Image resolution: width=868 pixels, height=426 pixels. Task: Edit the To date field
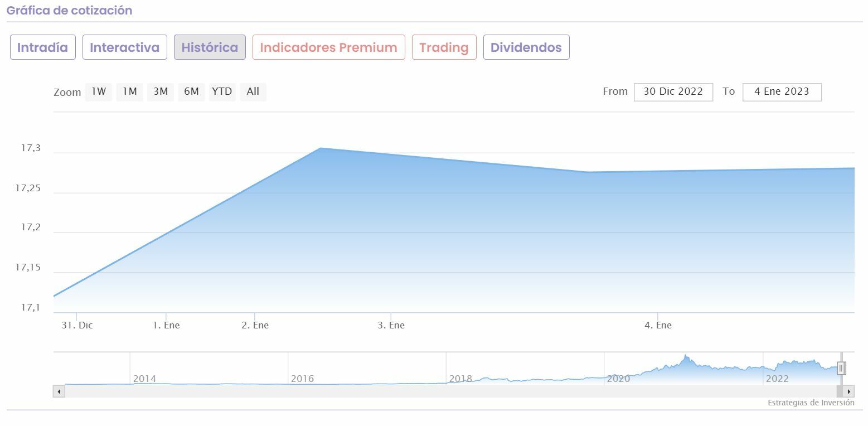[x=782, y=91]
